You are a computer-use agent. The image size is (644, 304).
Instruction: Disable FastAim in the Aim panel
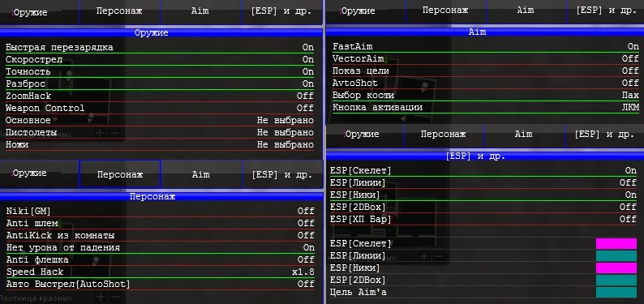click(x=486, y=47)
